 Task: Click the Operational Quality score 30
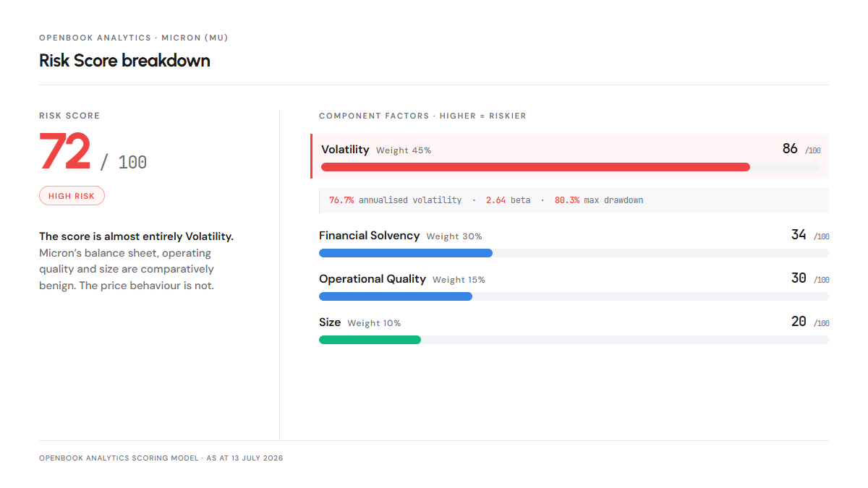[799, 278]
